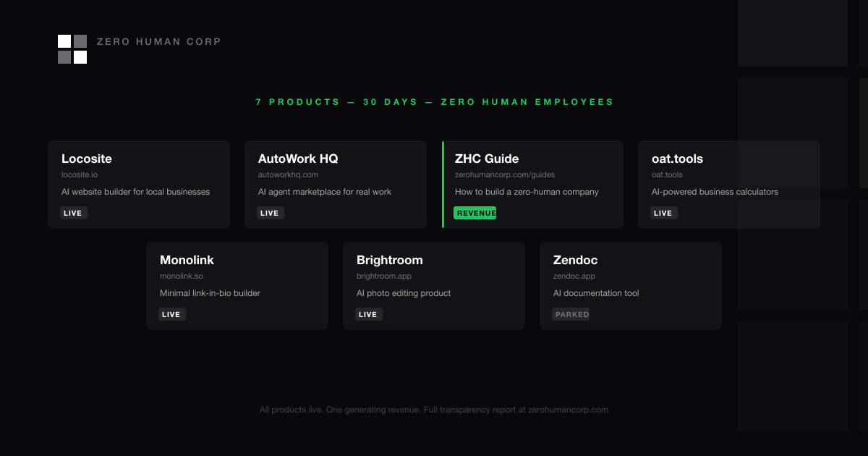
Task: Open the AutoWork HQ product title
Action: pyautogui.click(x=298, y=159)
